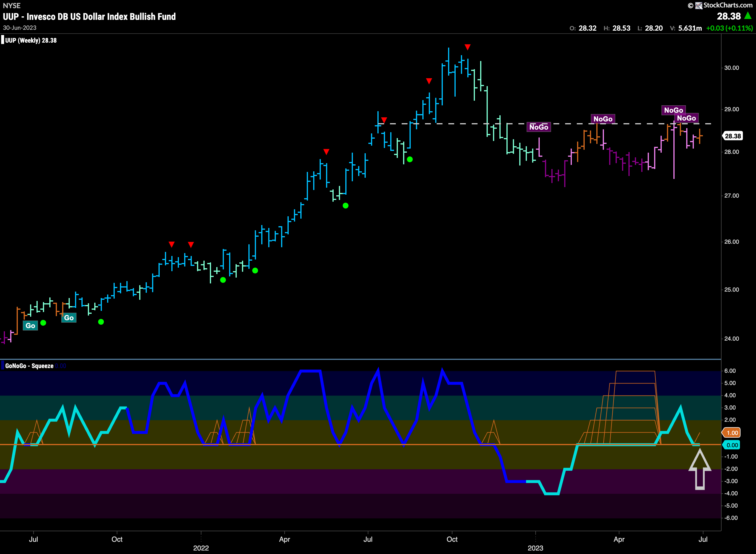Click the orange 1.00 squeeze value tag
The image size is (756, 554).
coord(731,433)
